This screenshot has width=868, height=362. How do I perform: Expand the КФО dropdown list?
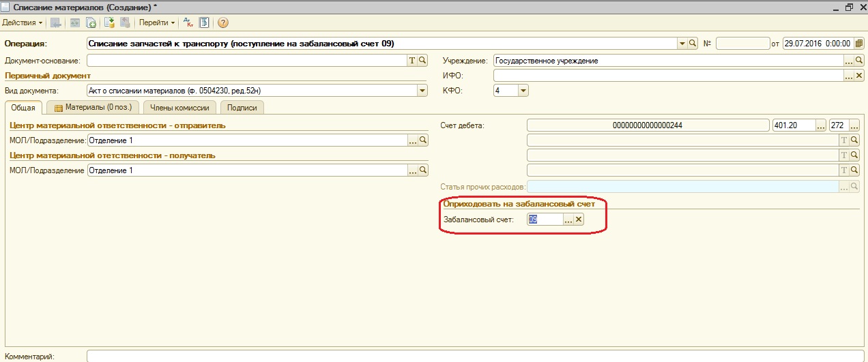point(523,91)
